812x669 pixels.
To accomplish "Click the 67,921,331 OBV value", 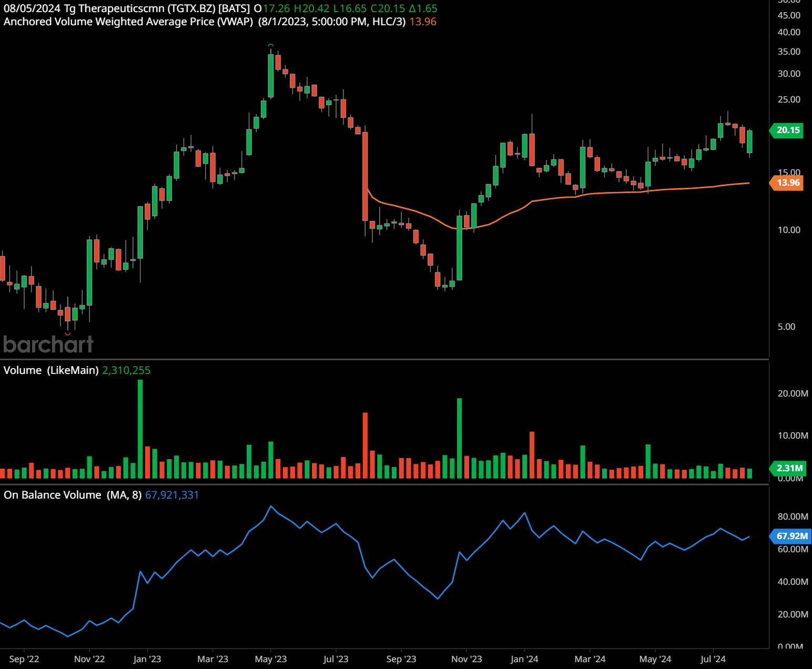I will (x=172, y=495).
